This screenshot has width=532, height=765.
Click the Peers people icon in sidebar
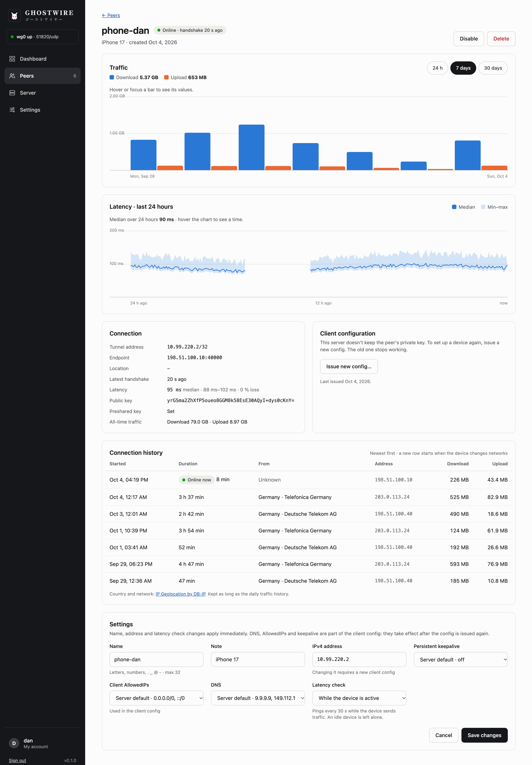coord(12,76)
